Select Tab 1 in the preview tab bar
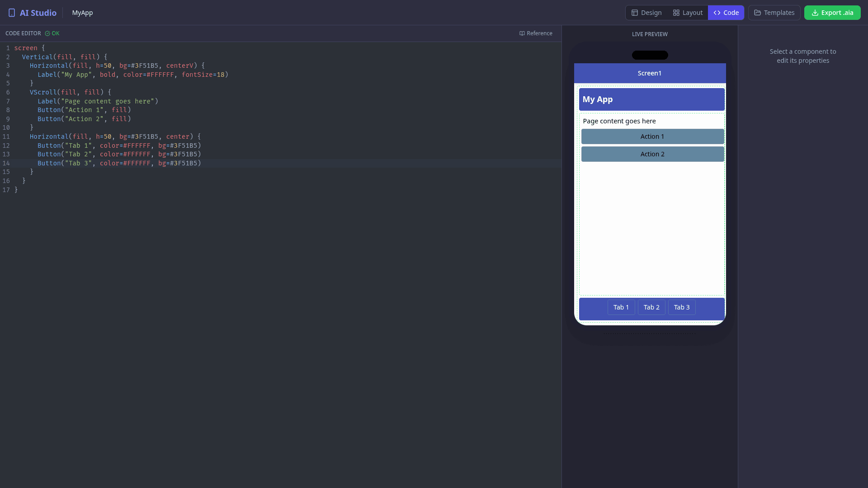 [621, 307]
